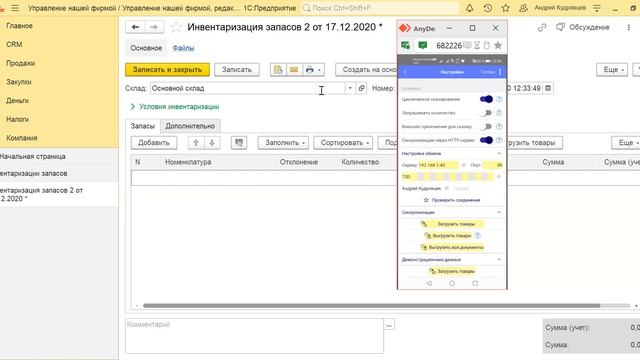Select Основное tab
This screenshot has width=640, height=360.
146,48
